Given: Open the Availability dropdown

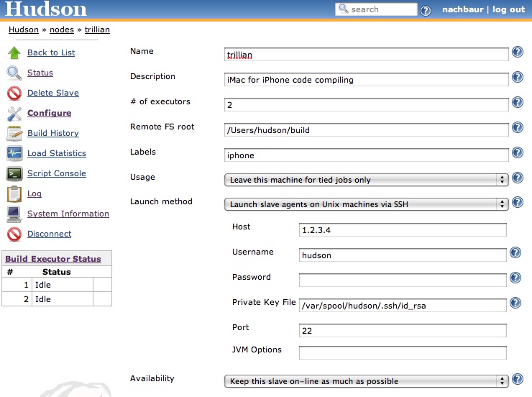Looking at the screenshot, I should (367, 381).
